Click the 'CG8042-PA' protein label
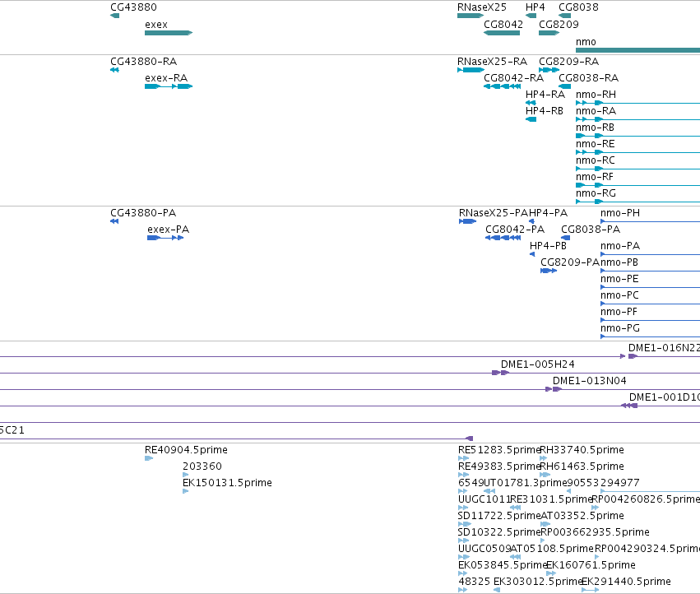This screenshot has width=700, height=594. [x=515, y=229]
